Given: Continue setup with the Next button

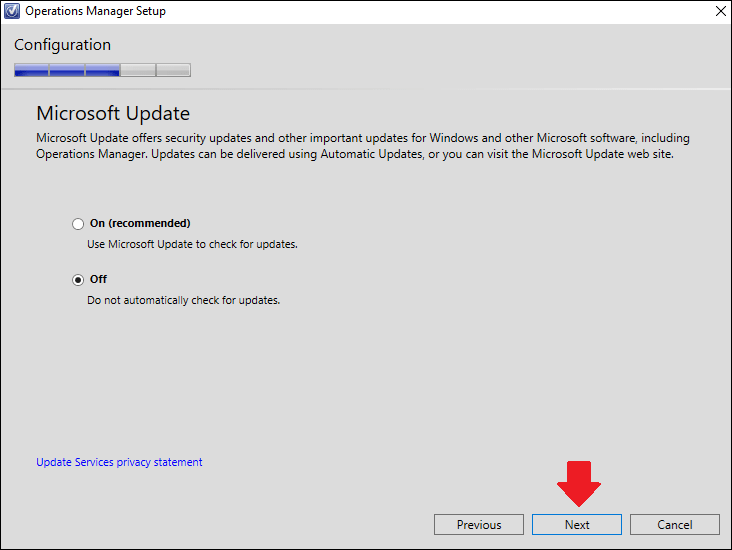Looking at the screenshot, I should pos(577,525).
